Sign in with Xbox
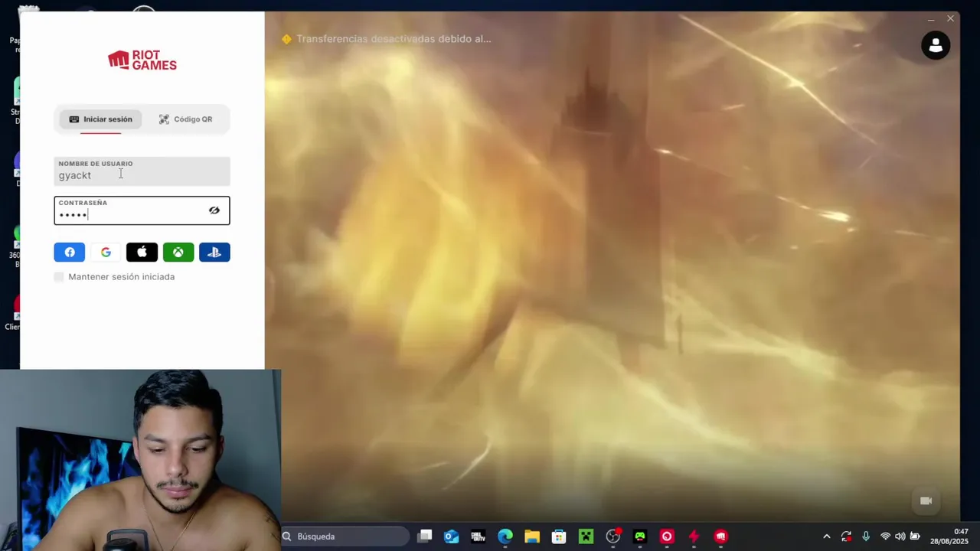980x551 pixels. coord(178,253)
